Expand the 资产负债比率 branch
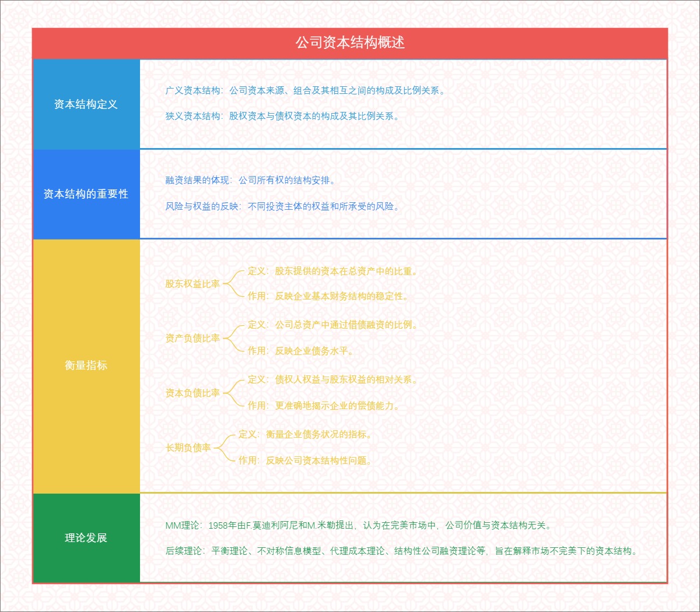 tap(193, 337)
